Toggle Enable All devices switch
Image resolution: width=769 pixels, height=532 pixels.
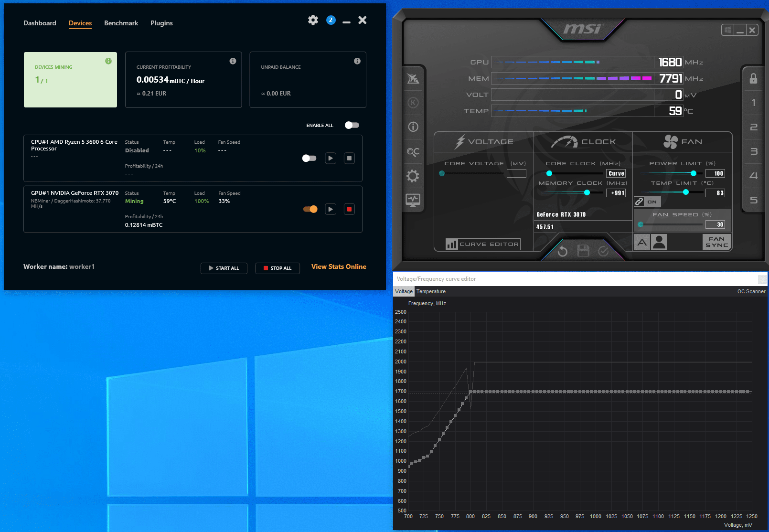pos(352,125)
